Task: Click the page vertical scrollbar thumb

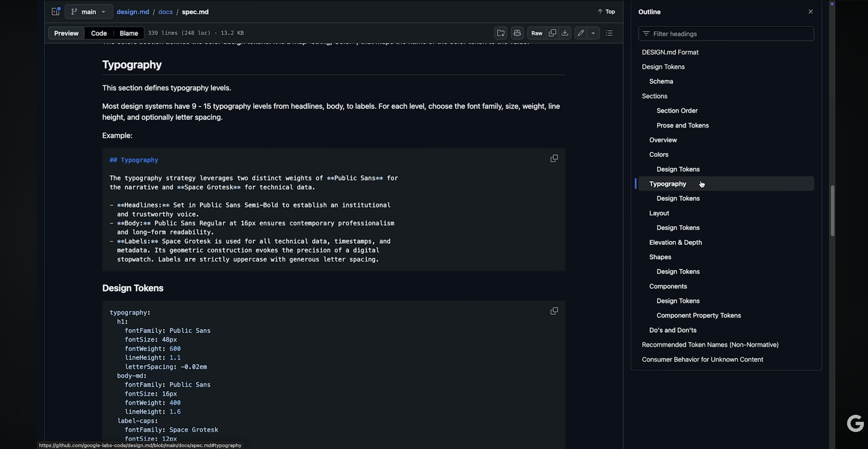Action: click(x=832, y=211)
